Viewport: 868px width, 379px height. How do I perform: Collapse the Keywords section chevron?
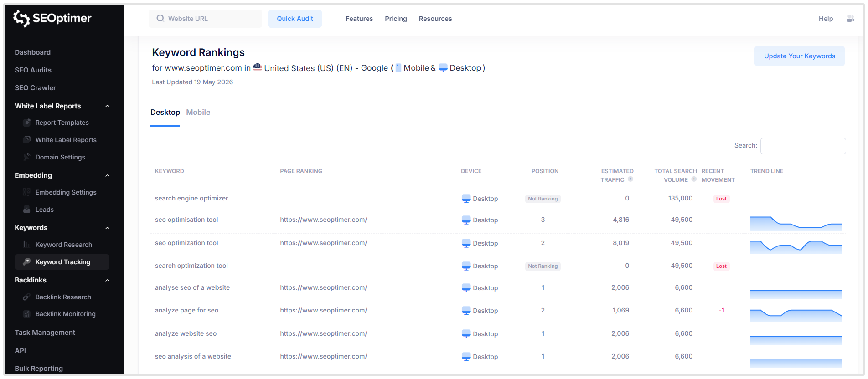pyautogui.click(x=108, y=228)
